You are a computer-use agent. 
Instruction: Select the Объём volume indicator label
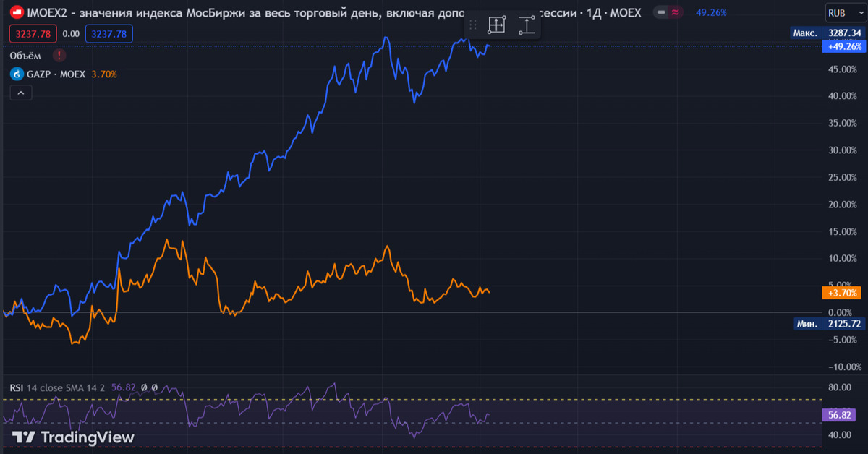pos(25,56)
